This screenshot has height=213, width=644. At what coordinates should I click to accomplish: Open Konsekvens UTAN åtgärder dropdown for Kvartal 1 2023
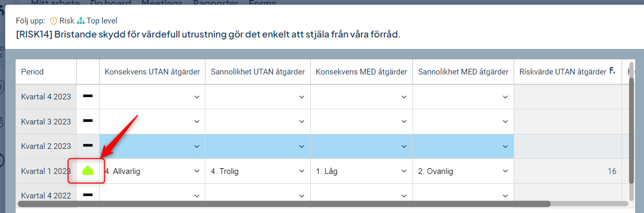152,171
